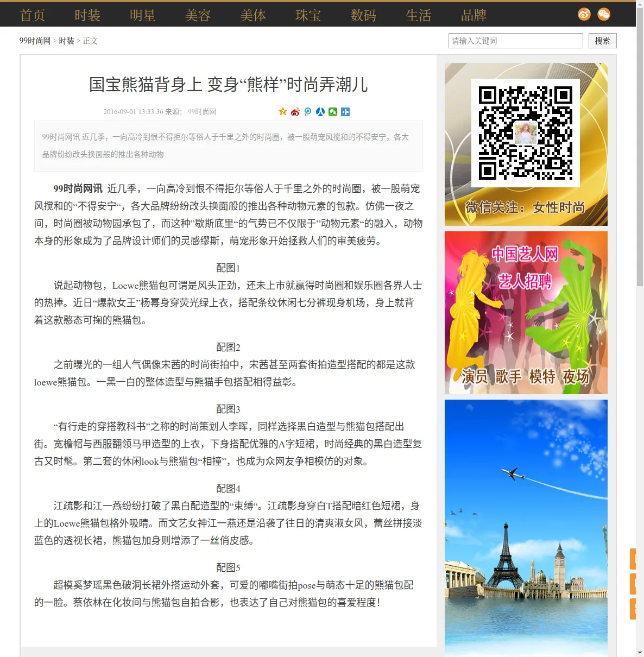Click the WeChat QR code banner
The image size is (644, 657).
526,144
